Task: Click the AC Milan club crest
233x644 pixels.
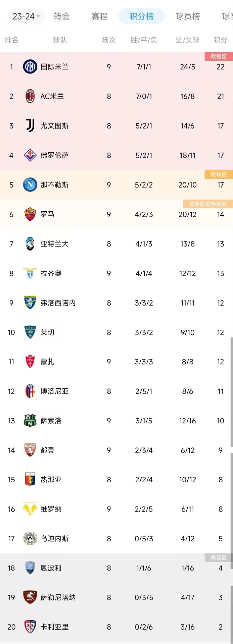Action: [x=30, y=96]
